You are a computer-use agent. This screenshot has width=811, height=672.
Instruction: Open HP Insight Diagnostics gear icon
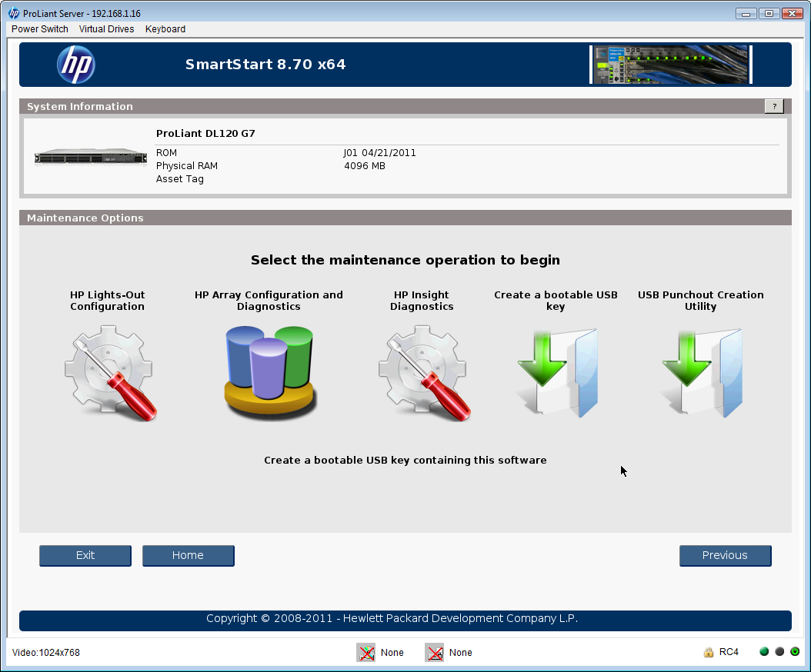424,373
